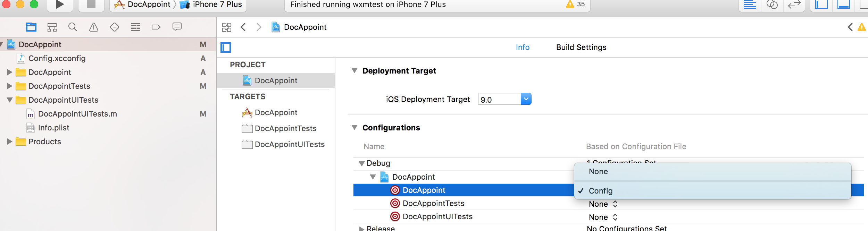Viewport: 868px width, 231px height.
Task: Select DocAppoint project root in navigator
Action: coord(108,44)
